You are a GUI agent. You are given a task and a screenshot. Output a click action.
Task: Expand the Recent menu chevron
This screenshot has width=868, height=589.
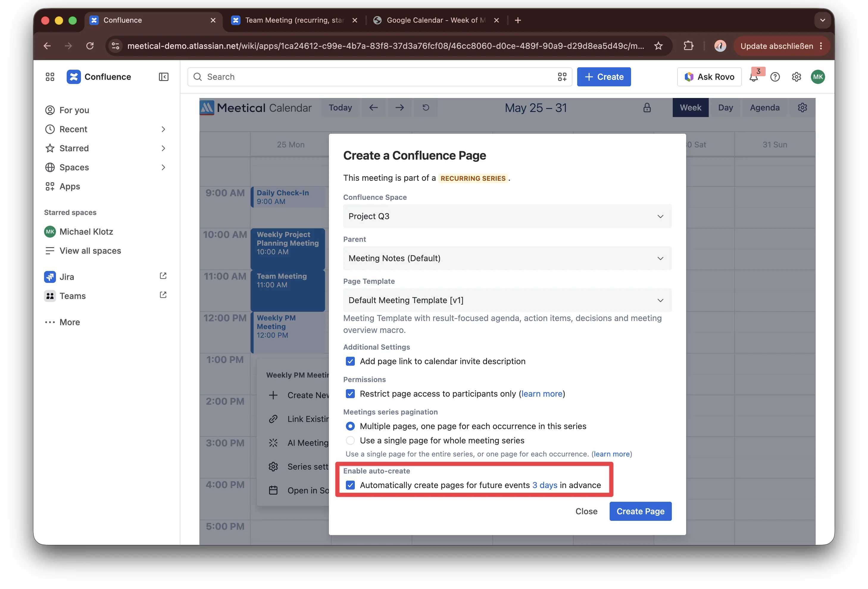pos(163,129)
